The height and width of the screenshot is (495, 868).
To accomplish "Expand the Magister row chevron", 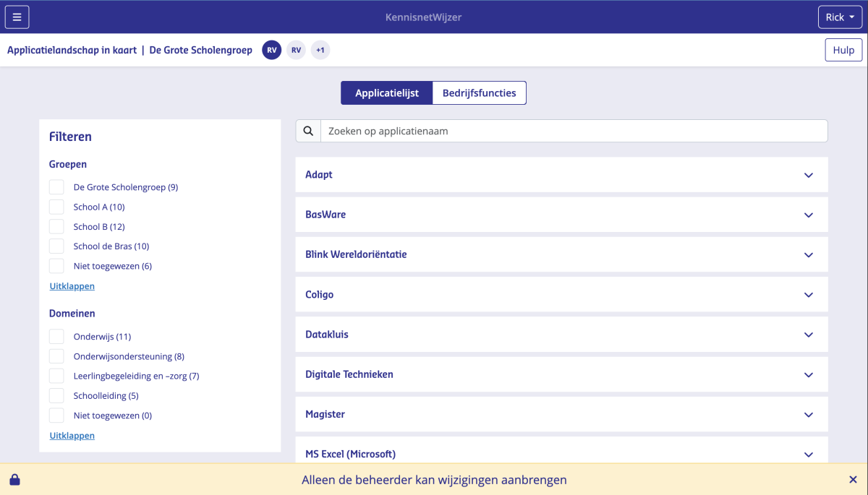I will [x=809, y=415].
